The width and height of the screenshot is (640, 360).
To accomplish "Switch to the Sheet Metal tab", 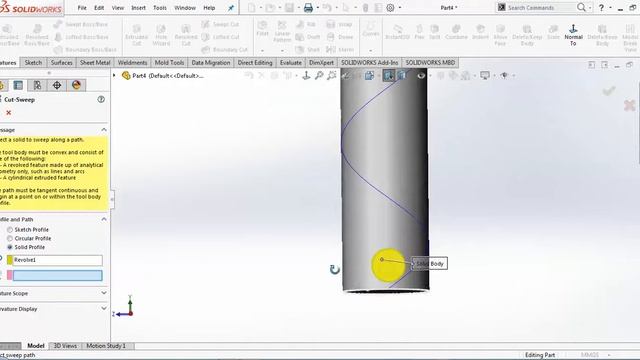I will pyautogui.click(x=95, y=62).
